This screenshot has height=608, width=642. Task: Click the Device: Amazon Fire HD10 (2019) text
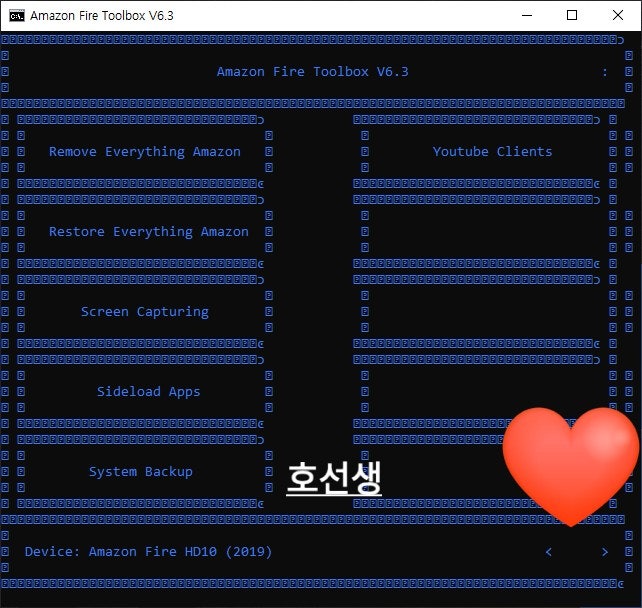click(x=148, y=552)
